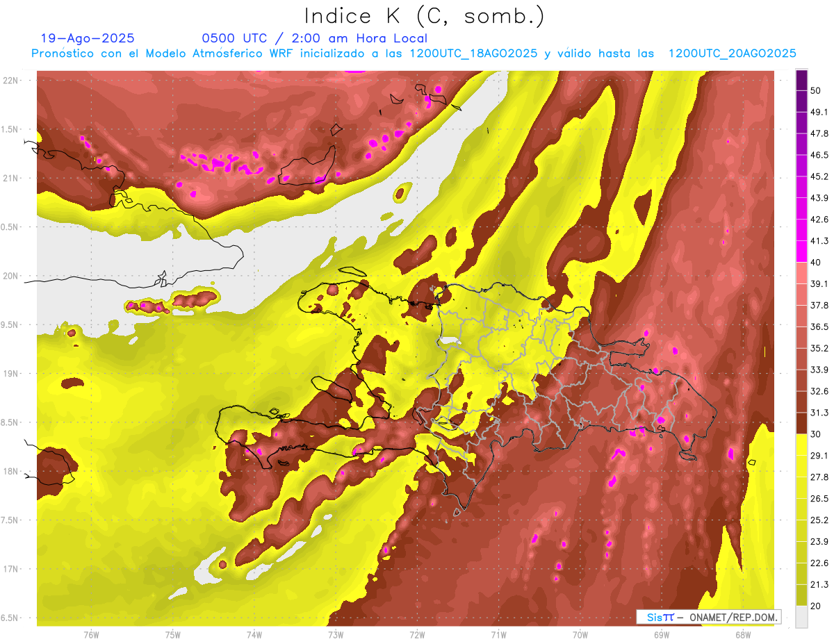Click the map title "Indice K (C, somb.)"
This screenshot has height=644, width=834.
(425, 16)
